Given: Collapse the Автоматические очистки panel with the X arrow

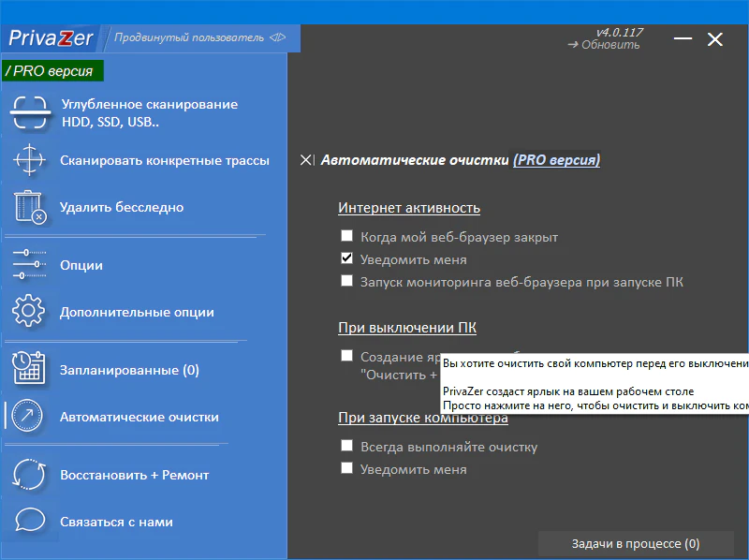Looking at the screenshot, I should [307, 160].
